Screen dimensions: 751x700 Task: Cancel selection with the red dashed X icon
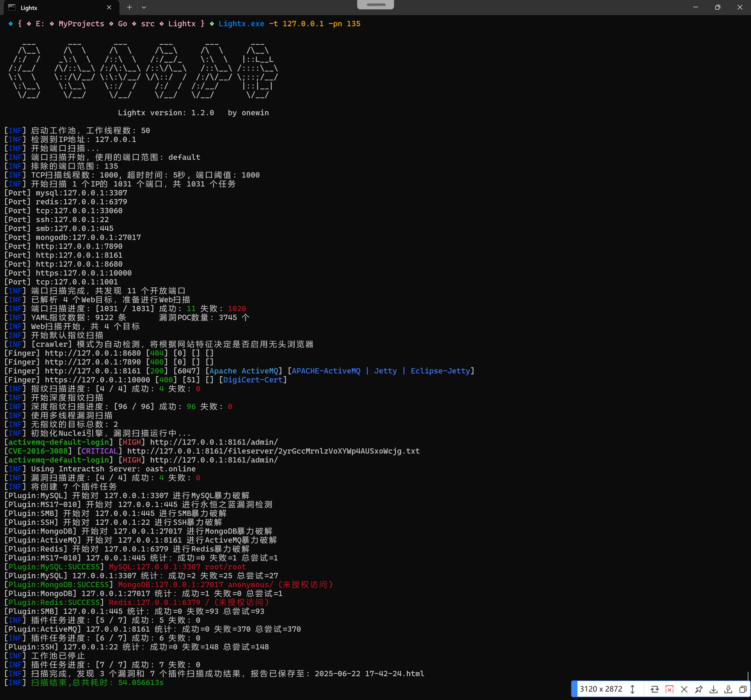pos(669,689)
